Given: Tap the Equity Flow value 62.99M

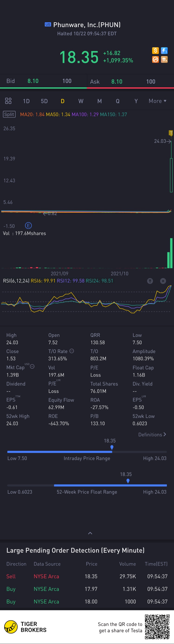Looking at the screenshot, I should 56,407.
